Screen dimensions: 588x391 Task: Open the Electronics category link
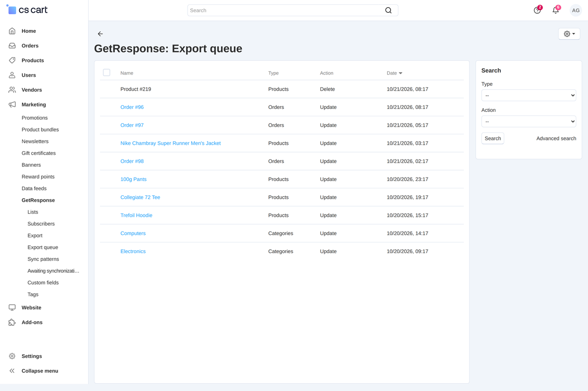(x=133, y=251)
